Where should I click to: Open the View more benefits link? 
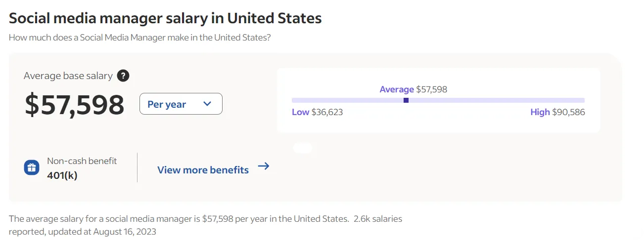point(203,170)
